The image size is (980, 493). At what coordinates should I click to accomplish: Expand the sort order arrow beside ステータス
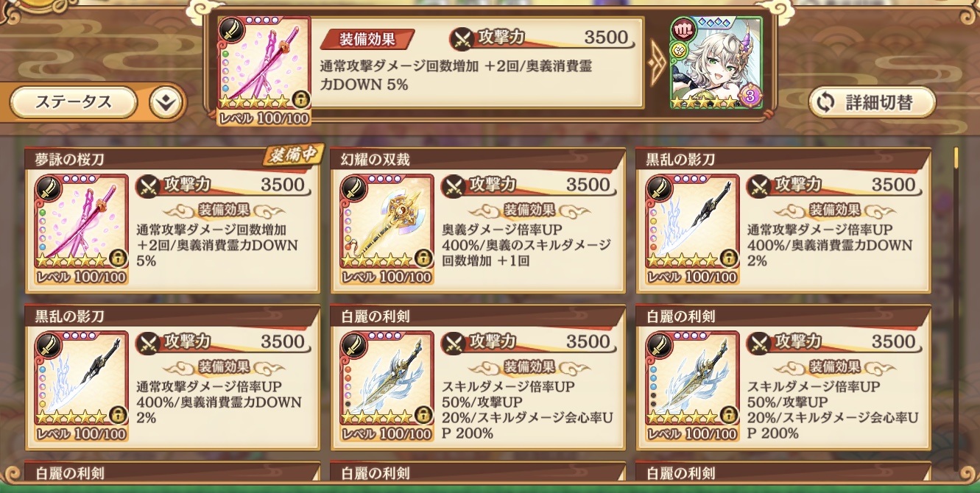coord(166,103)
